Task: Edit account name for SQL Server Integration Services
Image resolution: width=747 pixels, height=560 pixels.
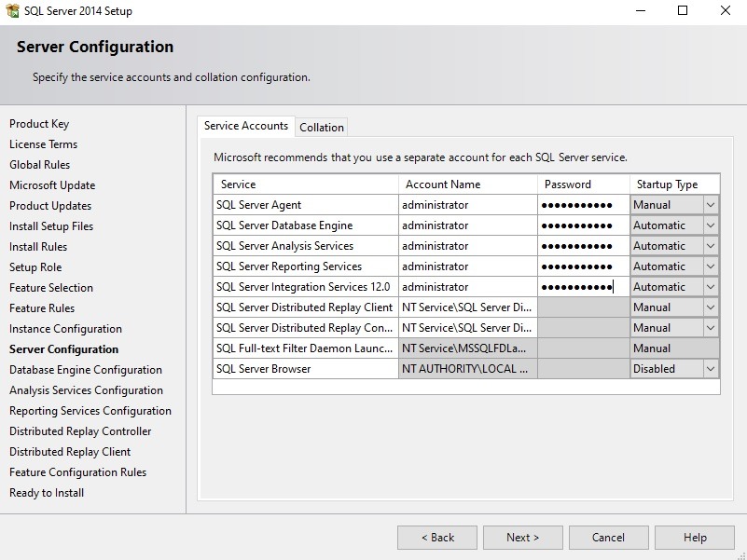Action: pyautogui.click(x=467, y=287)
